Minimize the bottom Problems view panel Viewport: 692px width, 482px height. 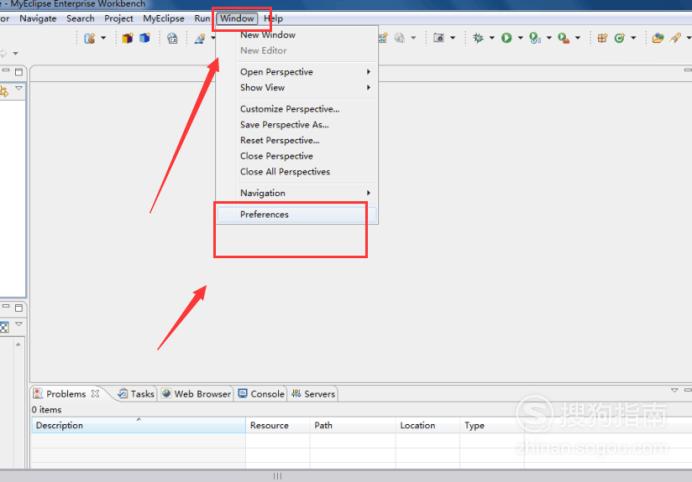(x=688, y=390)
